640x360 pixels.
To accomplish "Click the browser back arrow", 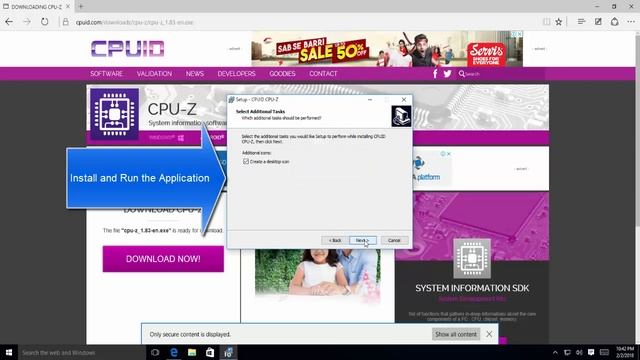I will (9, 22).
